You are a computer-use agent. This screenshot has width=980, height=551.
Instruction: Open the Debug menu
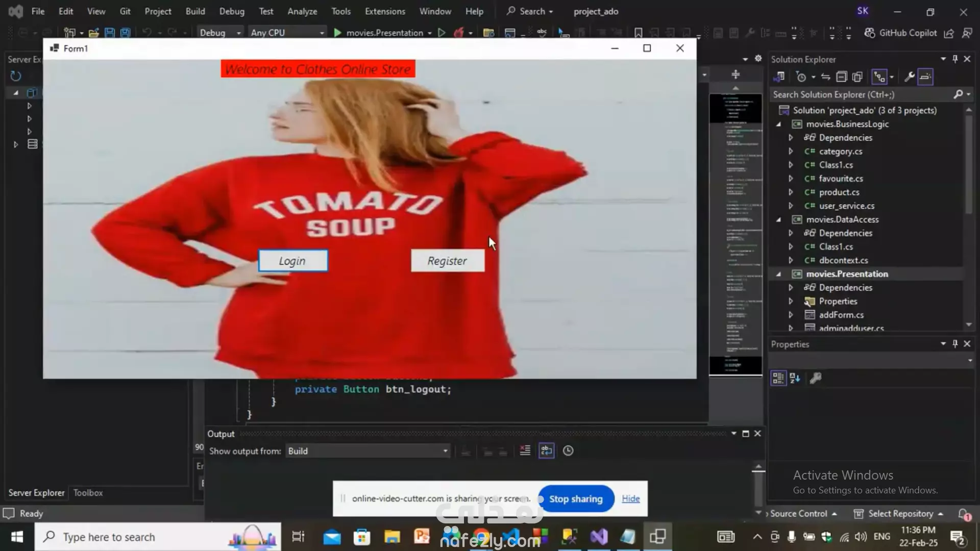[232, 11]
